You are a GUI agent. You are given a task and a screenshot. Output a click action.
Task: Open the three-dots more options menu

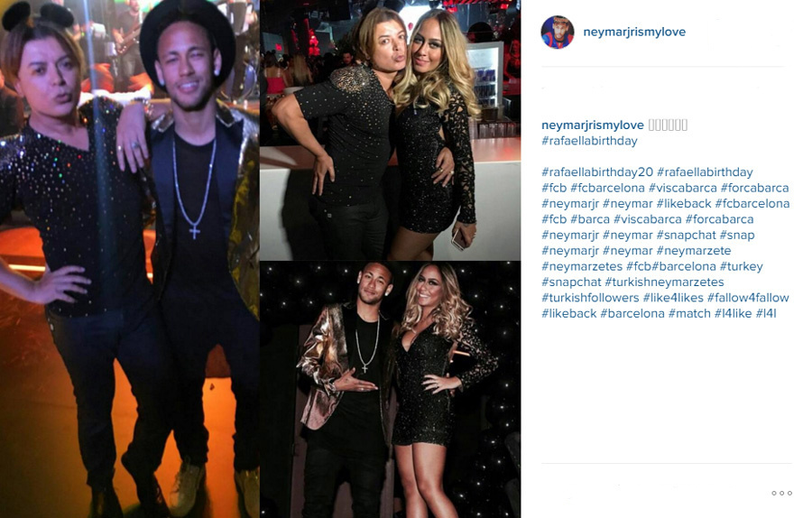[781, 493]
